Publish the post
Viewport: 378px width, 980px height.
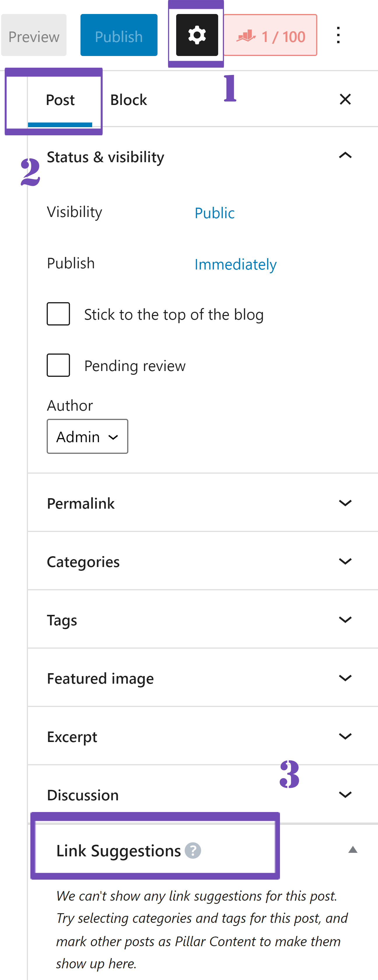[x=118, y=36]
